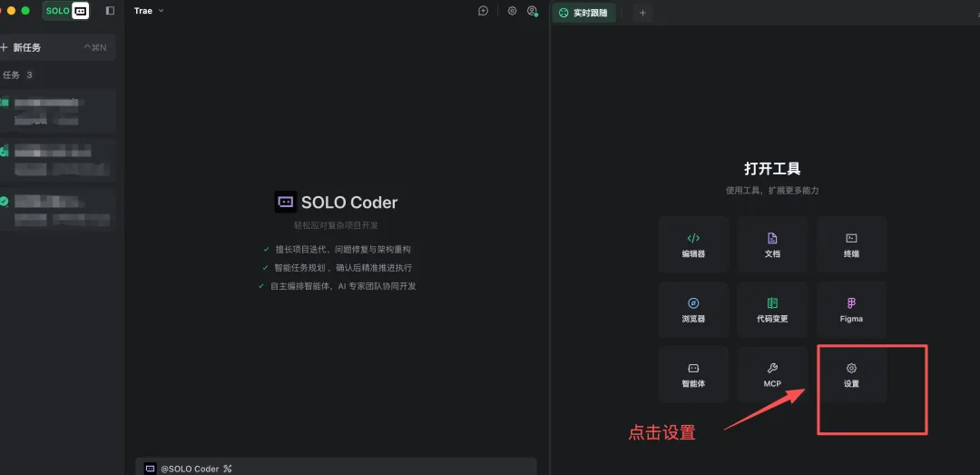
Task: Click the 轻松应对复杂项目开发 tagline
Action: tap(337, 225)
